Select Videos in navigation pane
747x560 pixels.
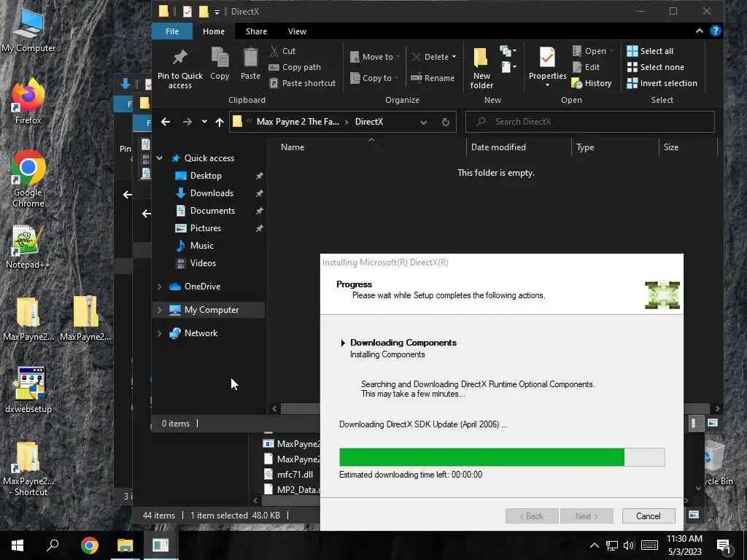(x=203, y=262)
